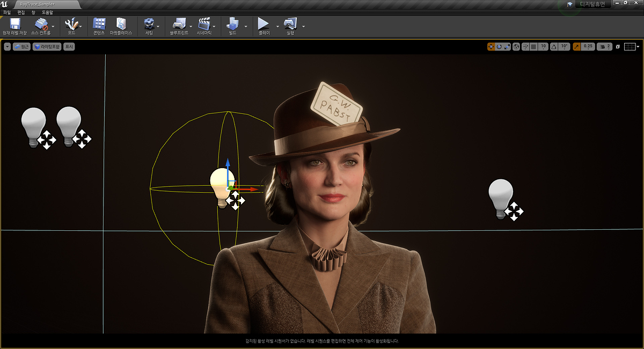Open the Show (표시) flags menu
This screenshot has width=644, height=349.
point(69,47)
